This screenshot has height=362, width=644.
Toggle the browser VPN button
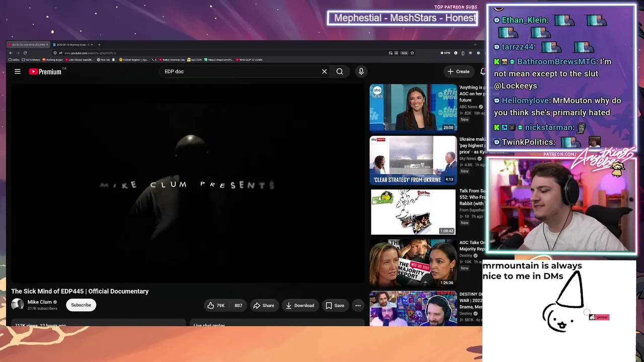(445, 53)
